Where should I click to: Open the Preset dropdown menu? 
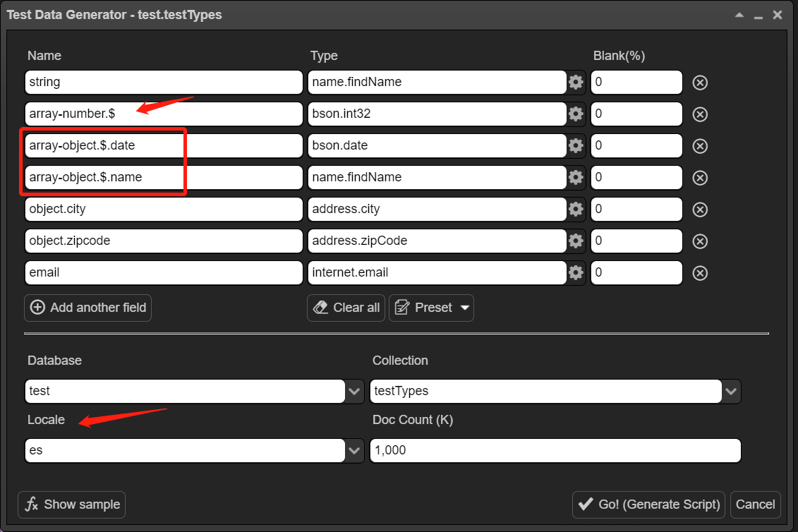(432, 308)
